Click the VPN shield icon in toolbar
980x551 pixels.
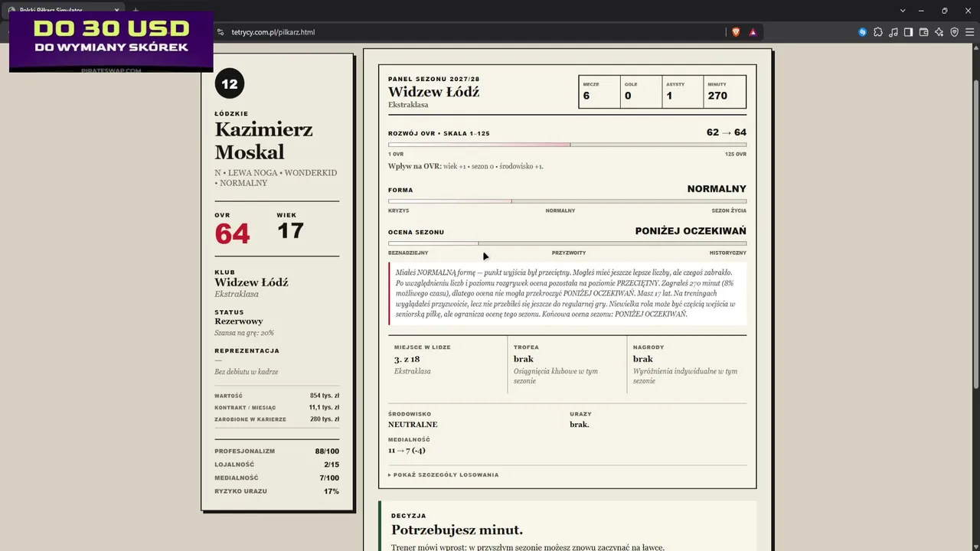tap(954, 32)
